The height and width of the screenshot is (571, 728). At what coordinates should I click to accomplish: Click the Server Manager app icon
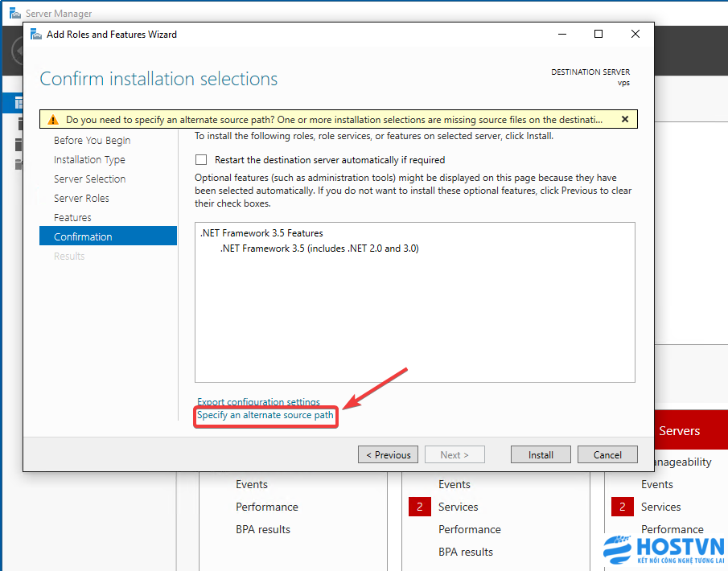[x=14, y=14]
